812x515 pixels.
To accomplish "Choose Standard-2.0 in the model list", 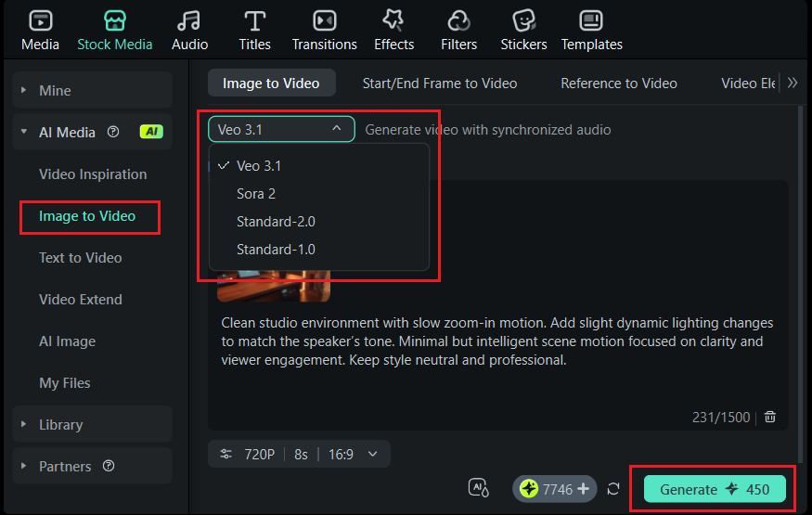I will 319,222.
